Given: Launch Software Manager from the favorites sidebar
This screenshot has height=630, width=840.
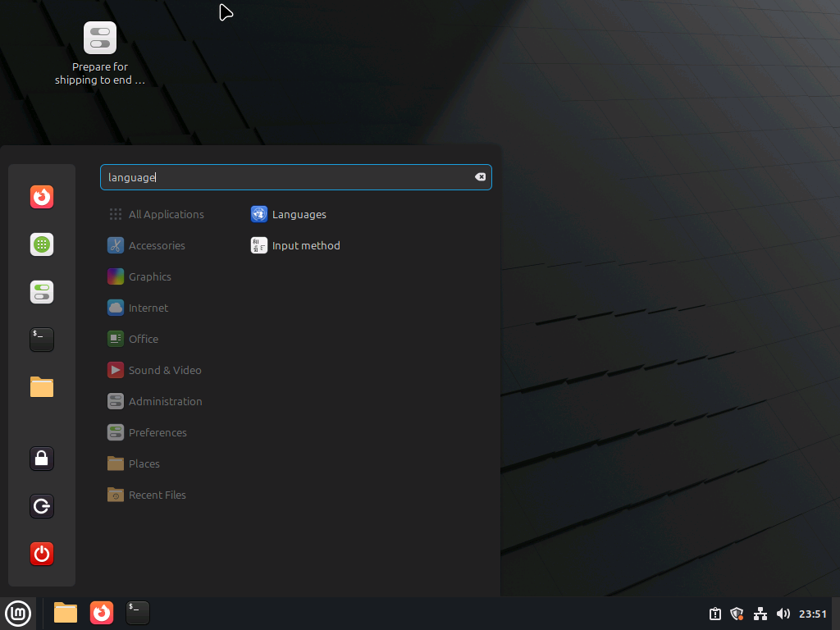Looking at the screenshot, I should coord(42,244).
